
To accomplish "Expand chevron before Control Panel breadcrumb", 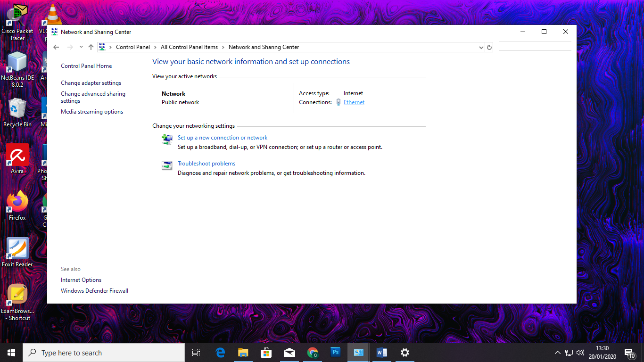I will tap(111, 47).
